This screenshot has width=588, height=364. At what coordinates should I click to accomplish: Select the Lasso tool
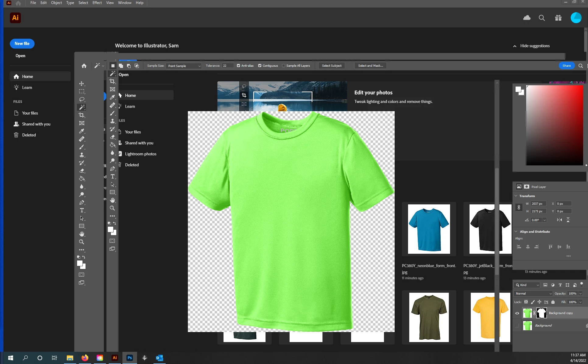82,99
